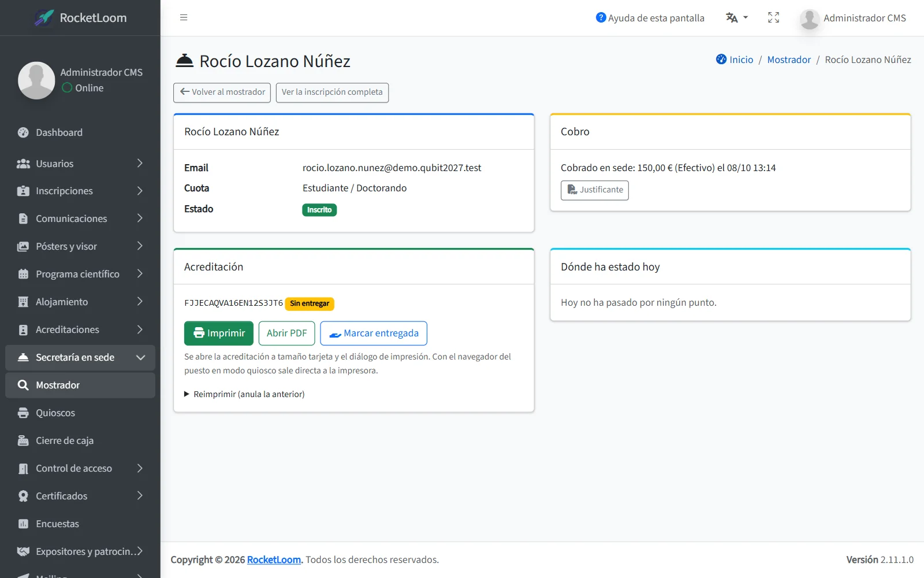The height and width of the screenshot is (578, 924).
Task: Expand the Control de acceso chevron
Action: (140, 468)
